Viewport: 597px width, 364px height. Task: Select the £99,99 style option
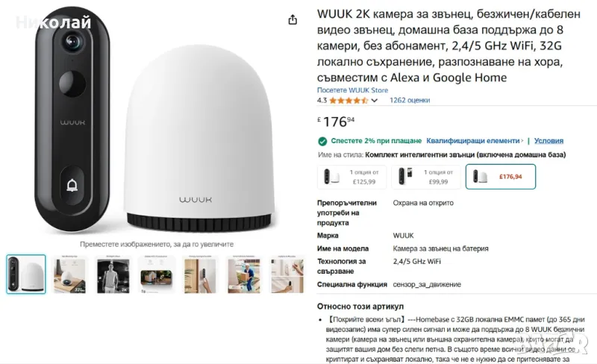pos(426,177)
